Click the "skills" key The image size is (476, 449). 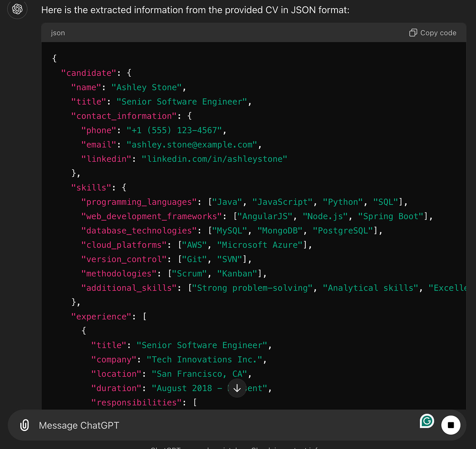coord(91,188)
